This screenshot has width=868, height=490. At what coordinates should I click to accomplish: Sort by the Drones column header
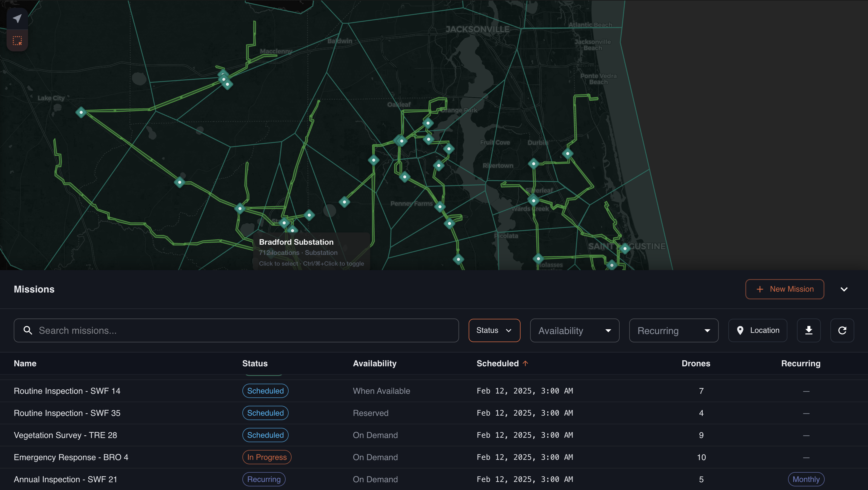pos(695,364)
